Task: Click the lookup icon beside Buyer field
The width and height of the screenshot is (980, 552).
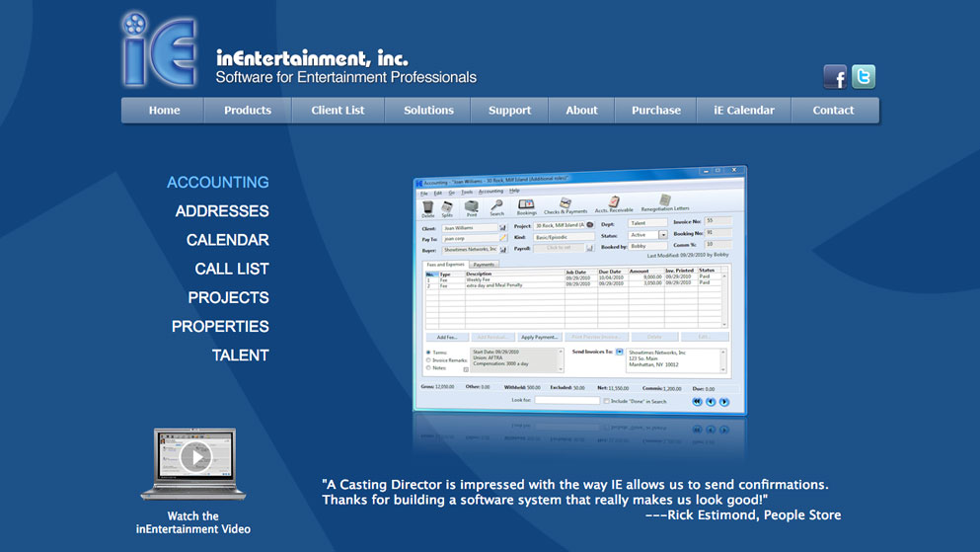Action: click(x=502, y=250)
